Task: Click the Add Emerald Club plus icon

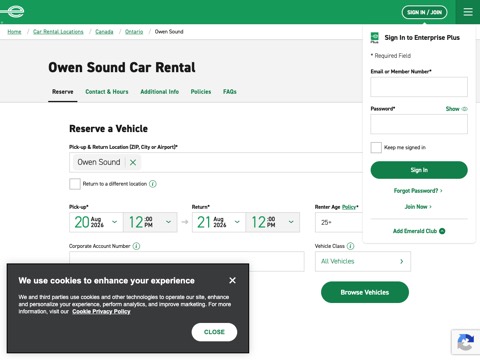Action: point(442,231)
